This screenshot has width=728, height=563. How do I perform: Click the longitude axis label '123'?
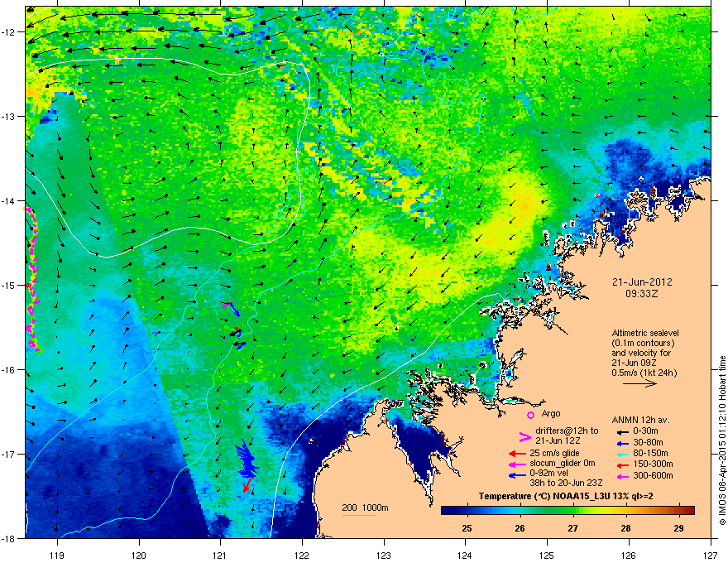(x=384, y=556)
